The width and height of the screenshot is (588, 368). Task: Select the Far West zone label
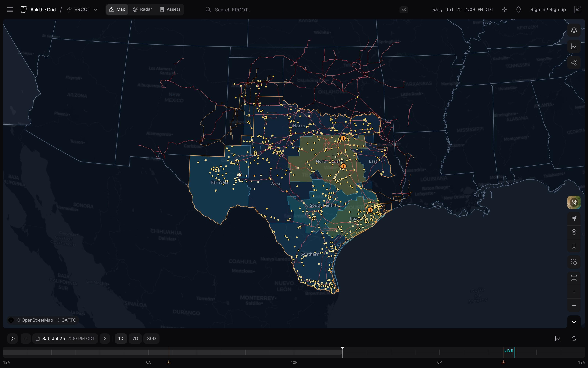point(220,182)
